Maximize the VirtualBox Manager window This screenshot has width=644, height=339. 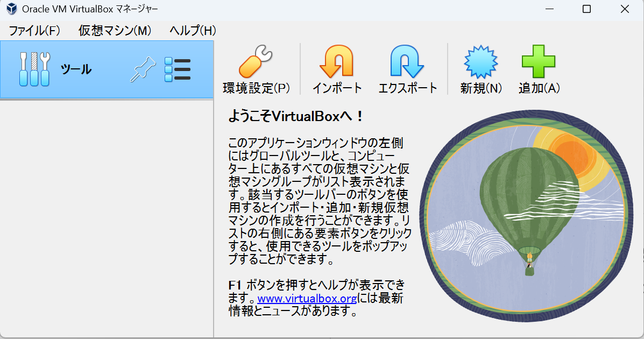tap(586, 9)
